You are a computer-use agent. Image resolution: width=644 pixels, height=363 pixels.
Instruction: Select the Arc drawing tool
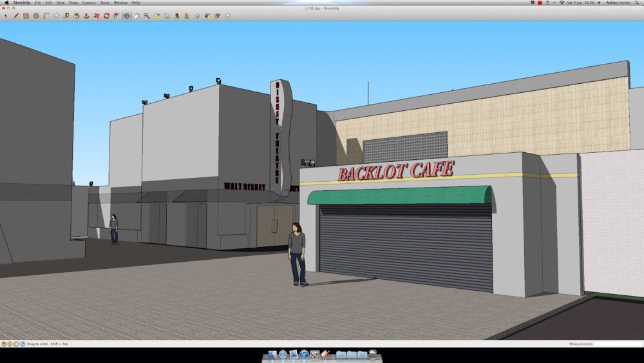click(46, 15)
